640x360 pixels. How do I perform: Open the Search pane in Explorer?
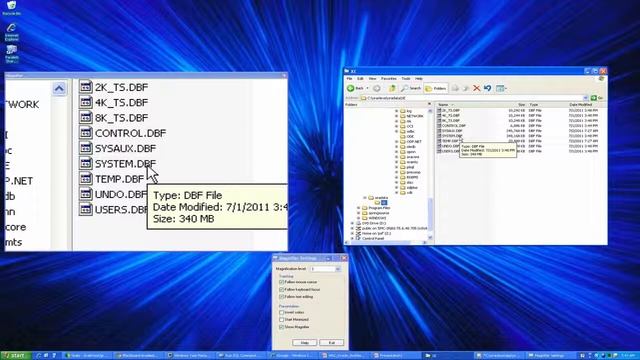[x=411, y=88]
